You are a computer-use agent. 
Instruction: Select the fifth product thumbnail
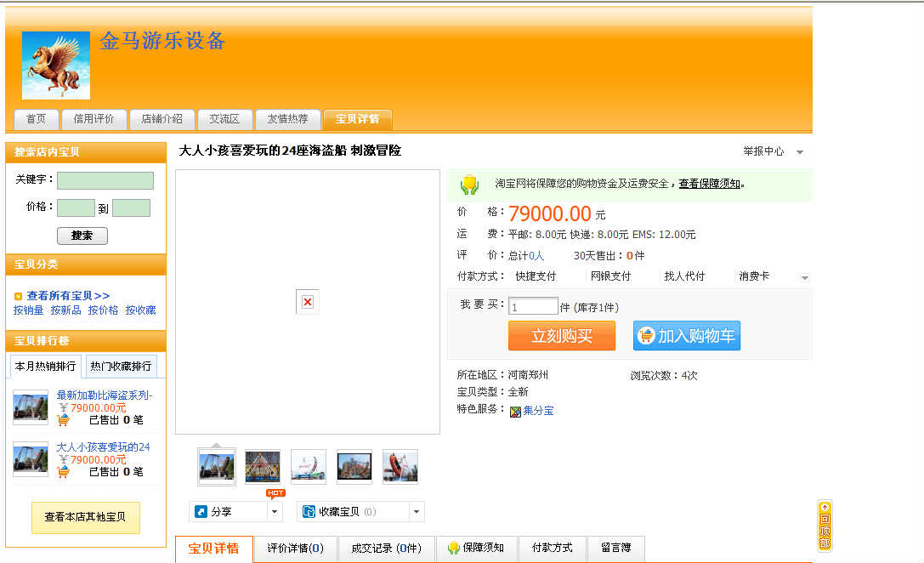400,466
